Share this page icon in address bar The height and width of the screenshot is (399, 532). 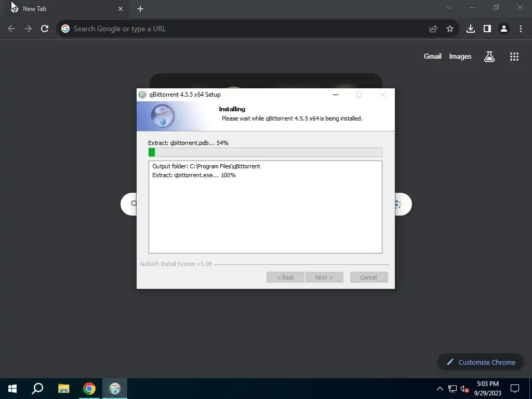click(x=433, y=29)
